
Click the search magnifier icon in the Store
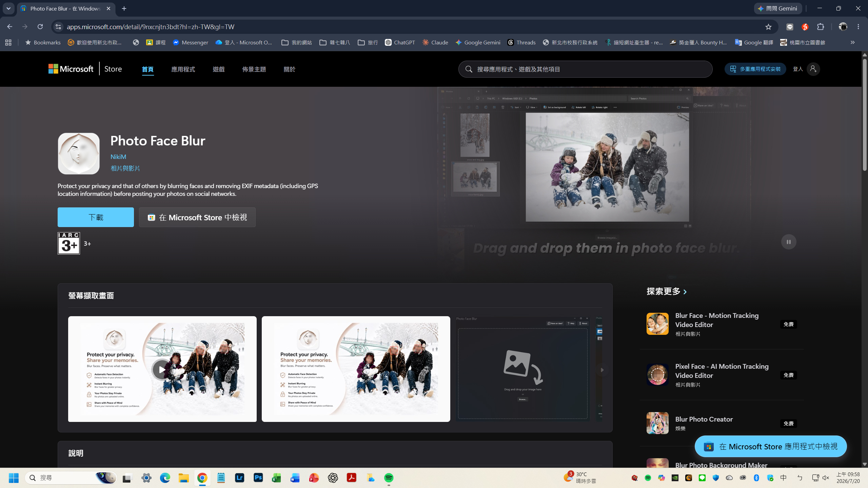tap(469, 69)
